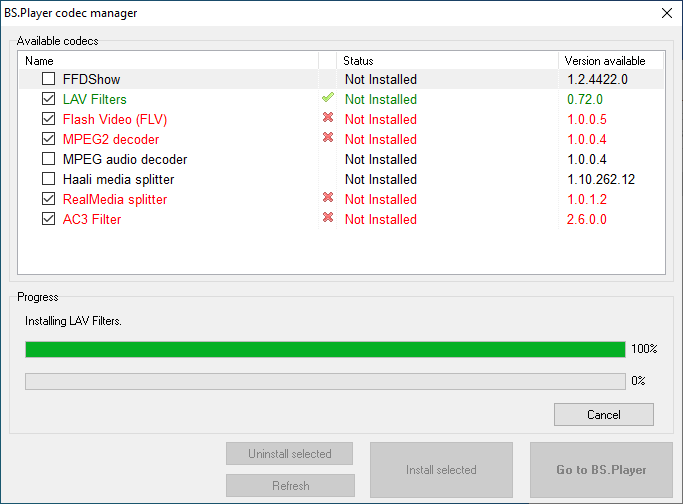Select the RealMedia splitter name text

click(x=115, y=200)
